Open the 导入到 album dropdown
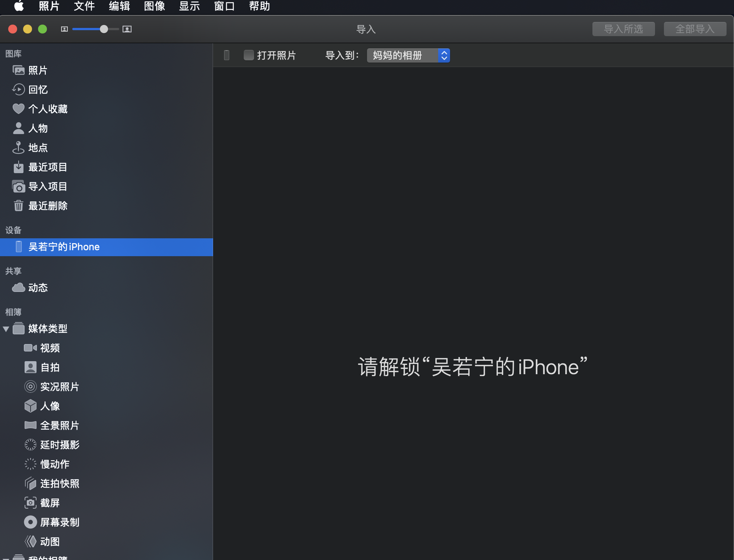The image size is (734, 560). click(408, 55)
